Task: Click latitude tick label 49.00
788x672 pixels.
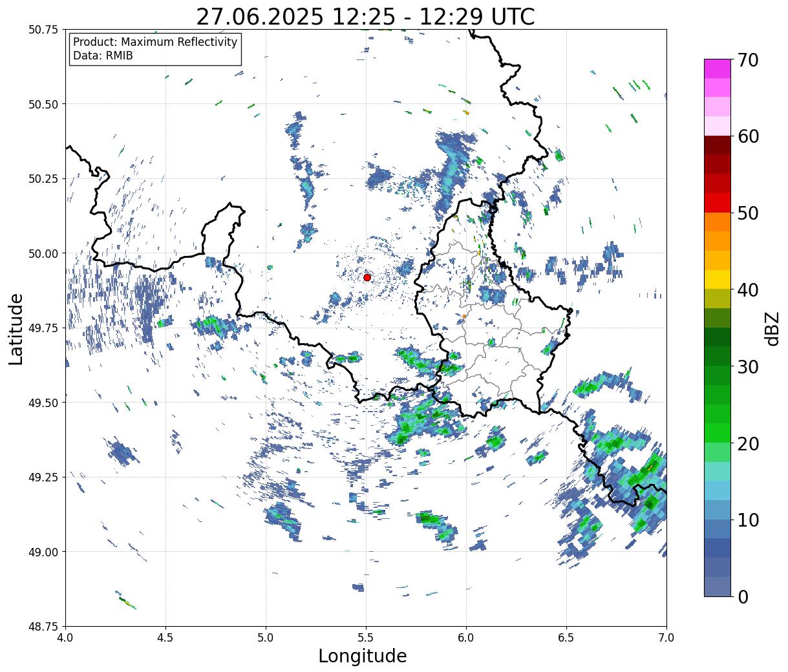Action: [43, 552]
